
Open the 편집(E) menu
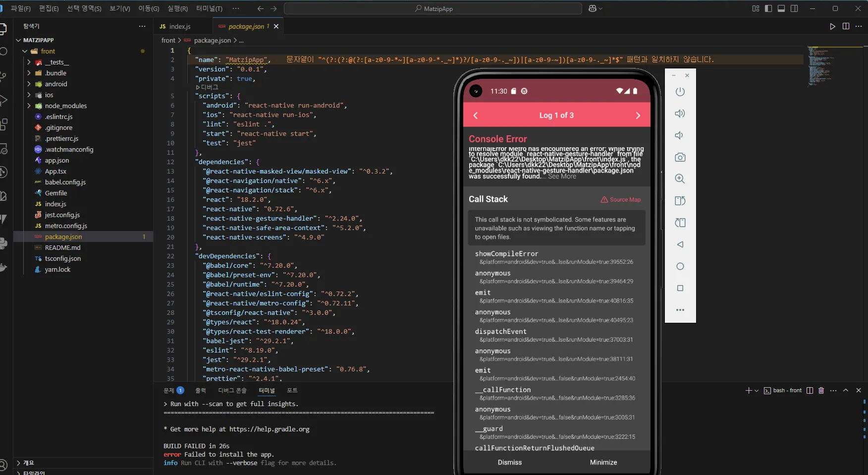point(49,8)
